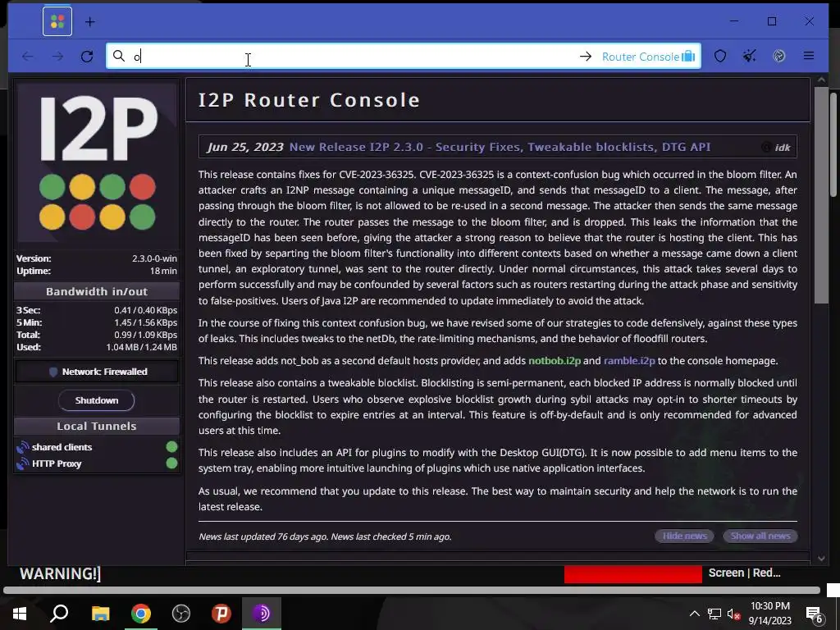This screenshot has height=630, width=840.
Task: Open the shared clients tunnel
Action: click(62, 447)
